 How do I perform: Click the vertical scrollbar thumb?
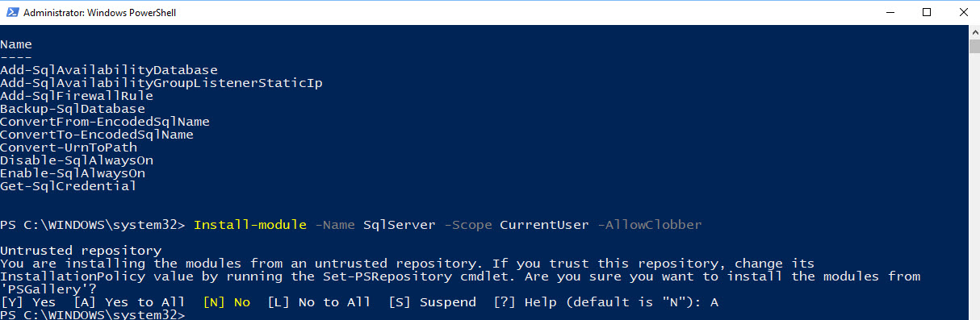coord(974,45)
